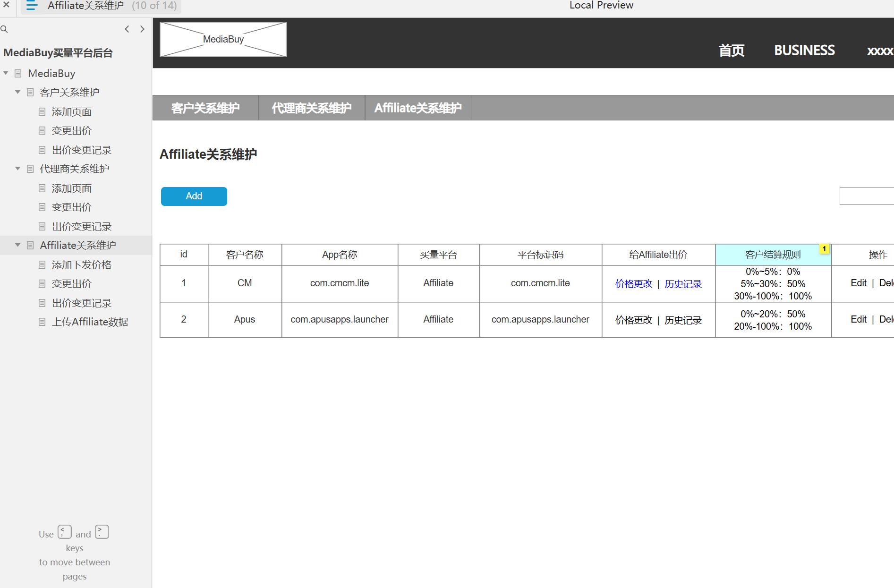Collapse the 客户关系维护 tree node
894x588 pixels.
click(17, 92)
